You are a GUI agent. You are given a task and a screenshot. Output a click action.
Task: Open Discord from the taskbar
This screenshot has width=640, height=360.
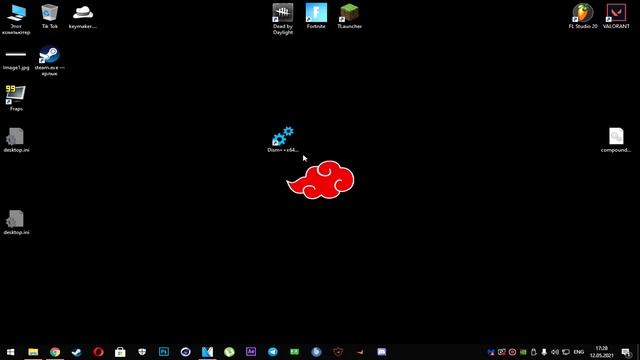(x=382, y=352)
